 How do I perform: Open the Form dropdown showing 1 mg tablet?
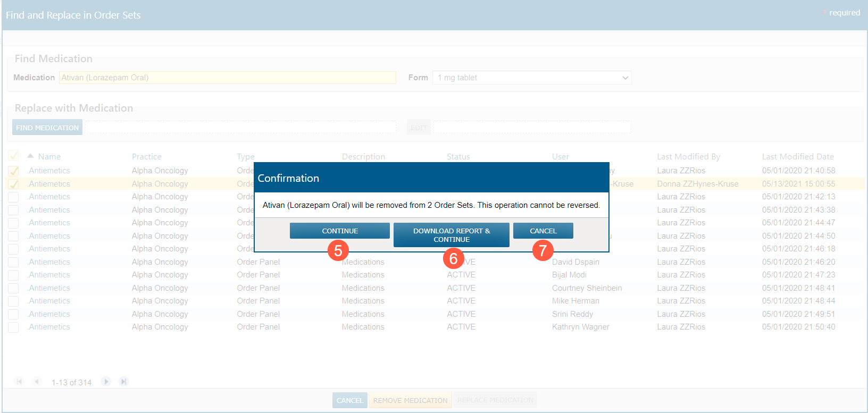(532, 78)
